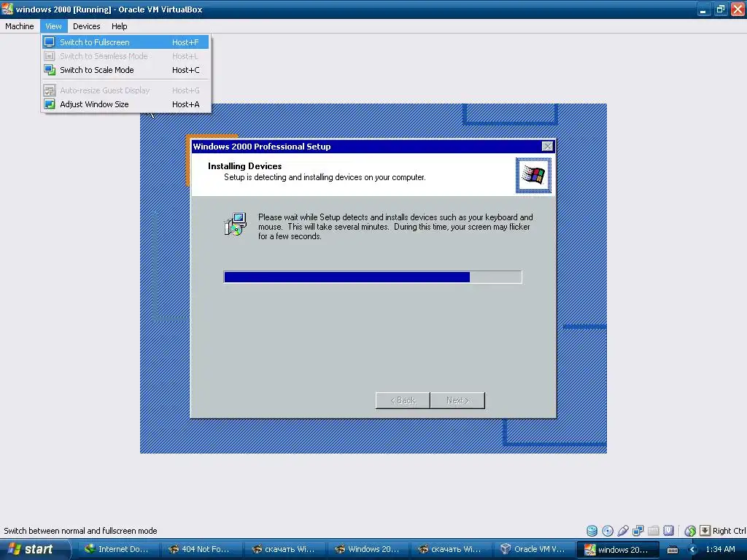
Task: Close the Windows 2000 Professional Setup dialog
Action: [547, 146]
